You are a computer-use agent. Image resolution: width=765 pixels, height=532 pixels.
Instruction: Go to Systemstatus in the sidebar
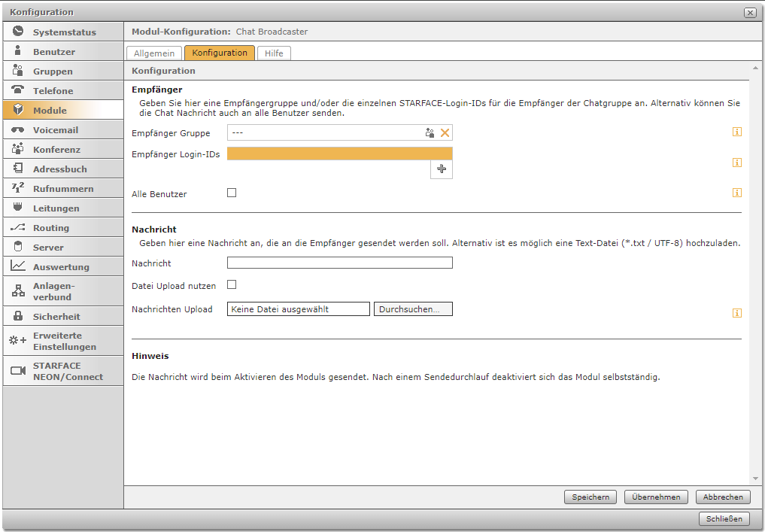click(64, 32)
